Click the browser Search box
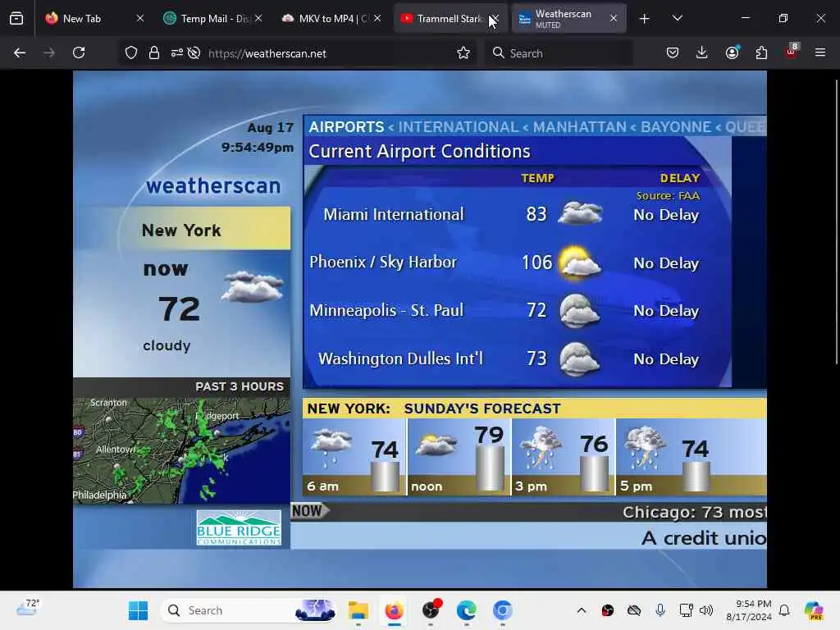This screenshot has height=630, width=840. (x=559, y=53)
